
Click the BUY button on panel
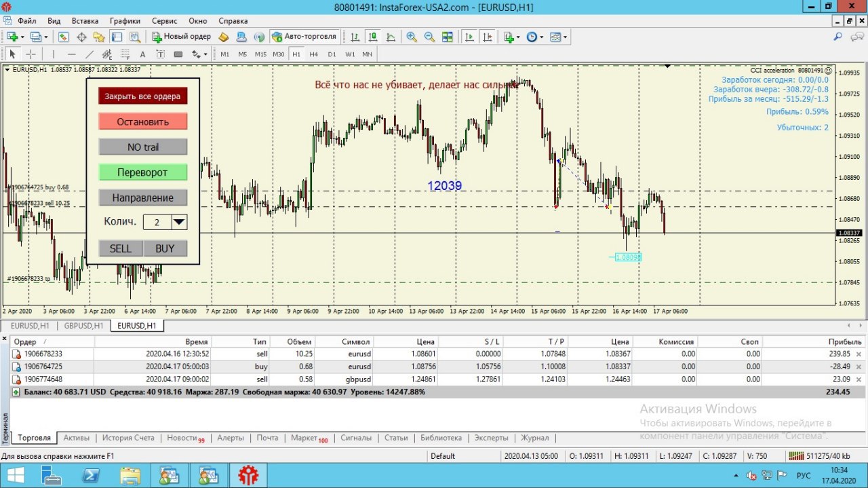[x=165, y=248]
